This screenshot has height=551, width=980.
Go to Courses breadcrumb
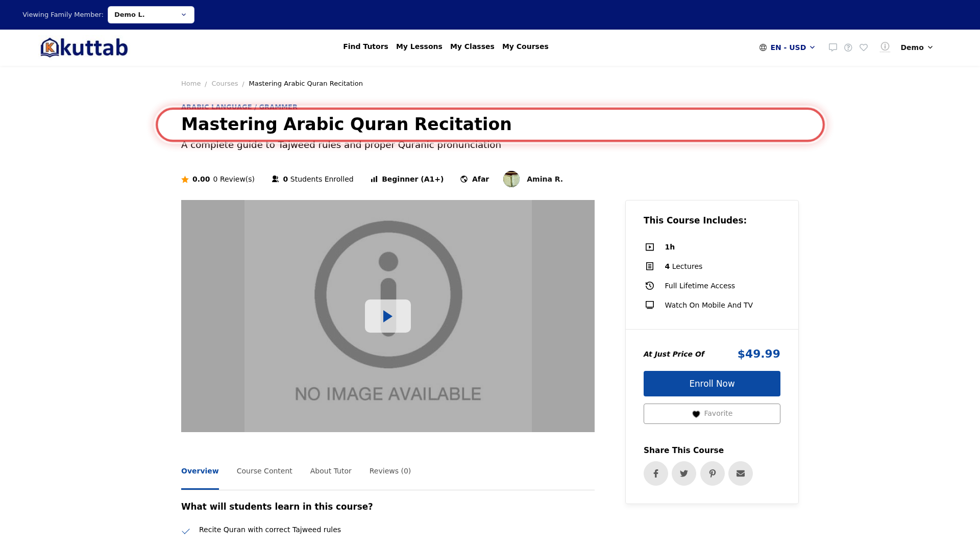pyautogui.click(x=225, y=84)
